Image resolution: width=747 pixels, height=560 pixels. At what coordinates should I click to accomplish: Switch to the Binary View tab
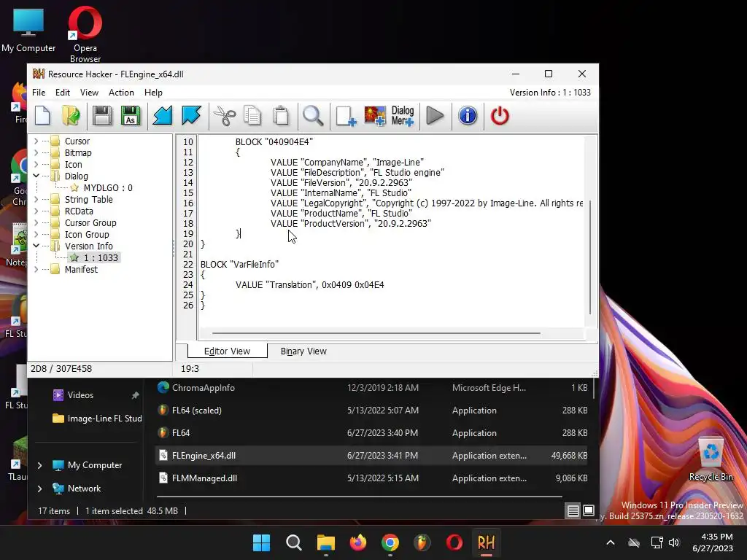pos(303,351)
